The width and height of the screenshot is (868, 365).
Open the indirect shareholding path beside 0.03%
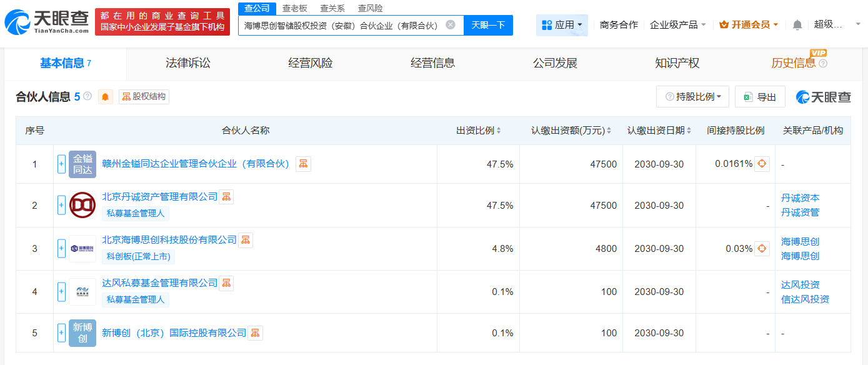point(762,249)
